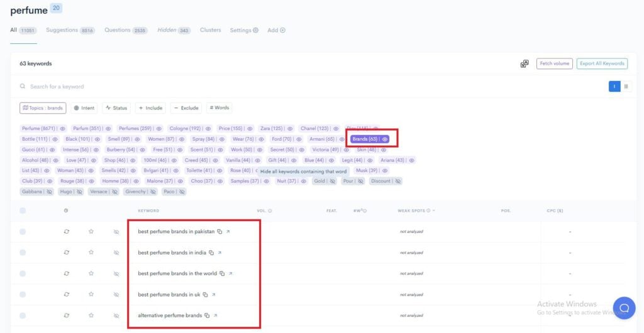The height and width of the screenshot is (333, 644).
Task: Refresh the 'best perfume brands in uk' row
Action: point(67,295)
